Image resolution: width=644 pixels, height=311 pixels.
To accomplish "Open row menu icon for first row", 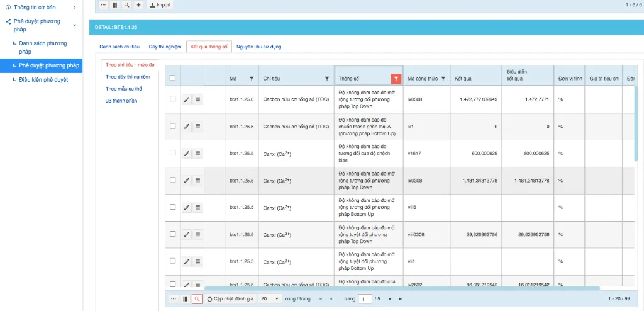I will point(197,99).
